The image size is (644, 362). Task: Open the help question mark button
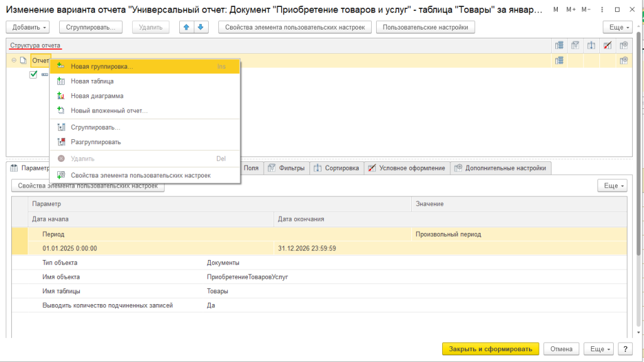coord(625,349)
